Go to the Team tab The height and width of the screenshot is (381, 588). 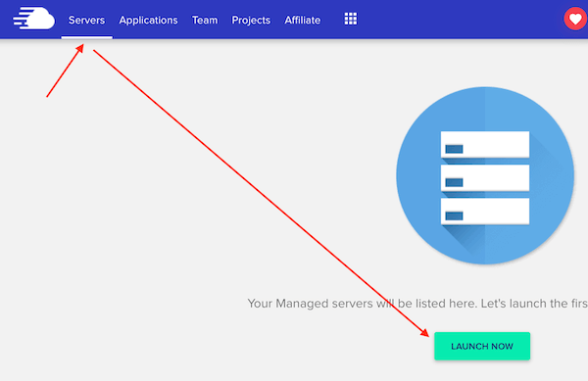click(205, 20)
